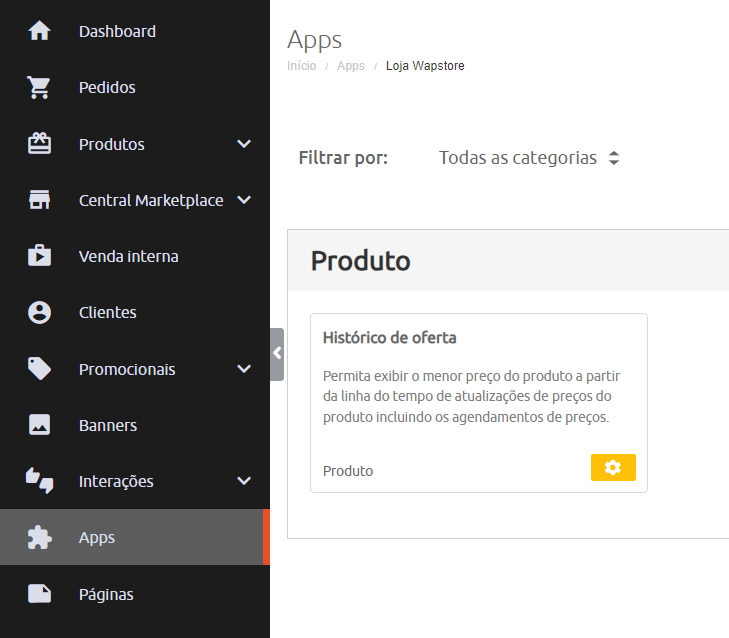This screenshot has height=638, width=729.
Task: Click the Apps breadcrumb link
Action: pos(351,66)
